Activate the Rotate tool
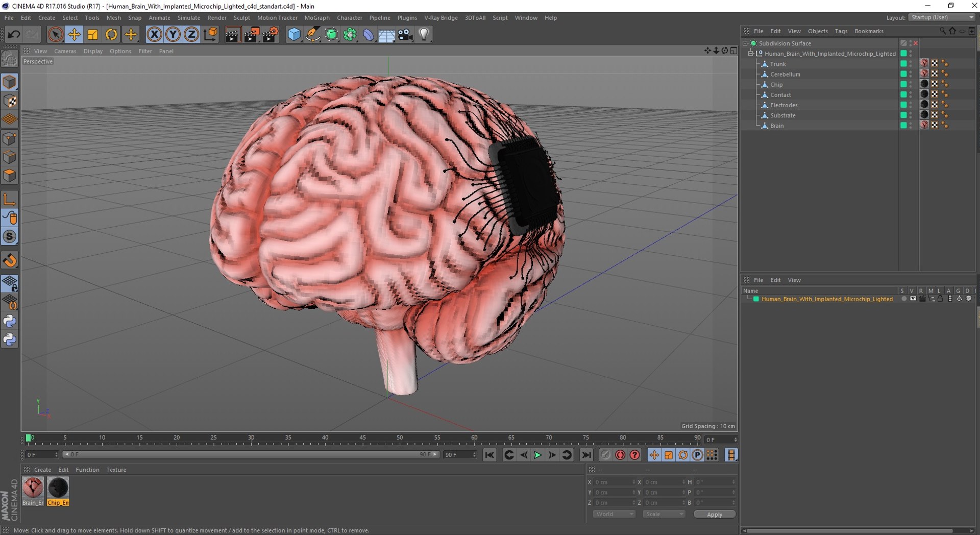The image size is (980, 535). pos(111,34)
